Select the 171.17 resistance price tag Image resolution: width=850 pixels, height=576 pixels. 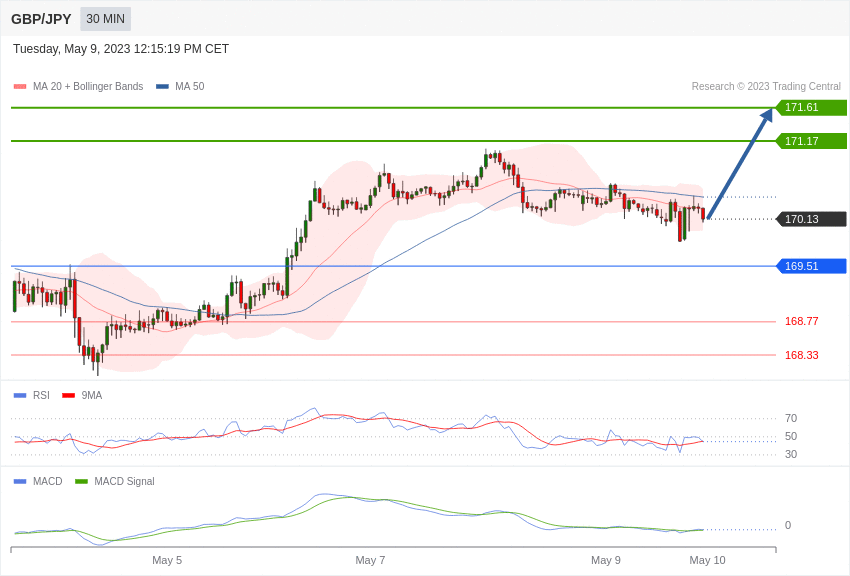click(x=812, y=141)
